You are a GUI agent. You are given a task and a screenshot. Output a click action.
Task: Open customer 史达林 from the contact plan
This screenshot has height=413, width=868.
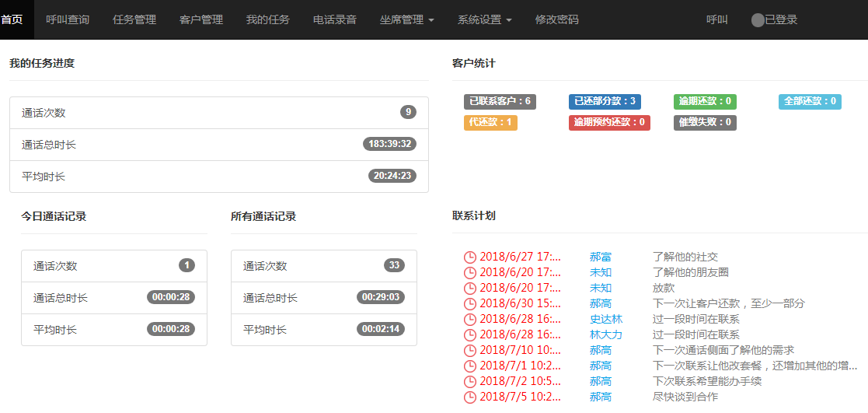[x=606, y=319]
